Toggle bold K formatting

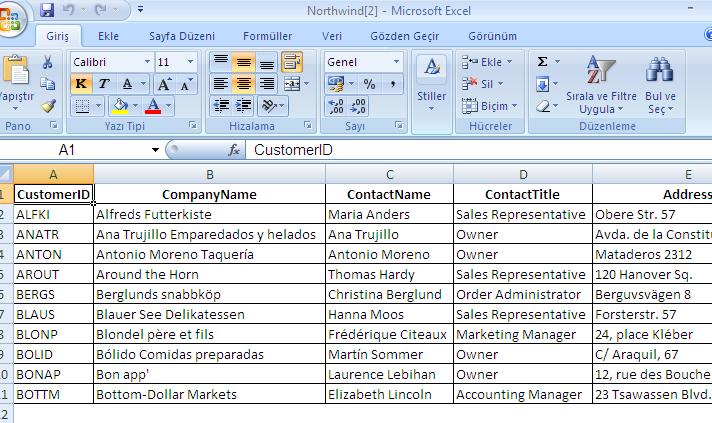[81, 84]
